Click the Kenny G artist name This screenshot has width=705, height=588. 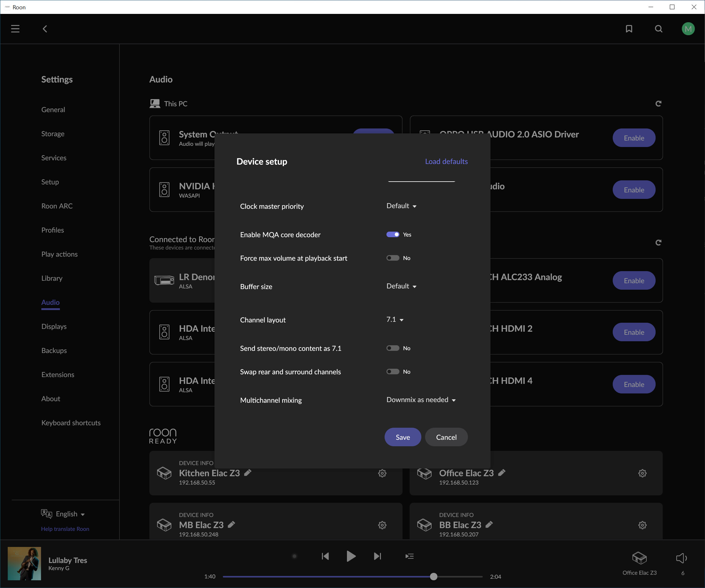[59, 568]
